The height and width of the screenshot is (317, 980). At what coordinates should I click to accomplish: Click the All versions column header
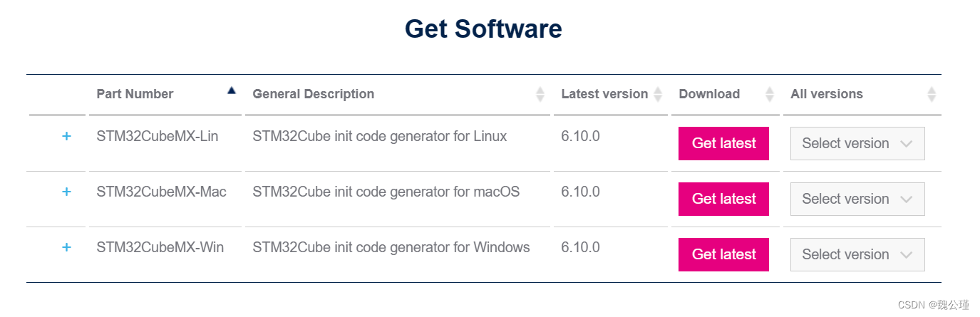827,94
